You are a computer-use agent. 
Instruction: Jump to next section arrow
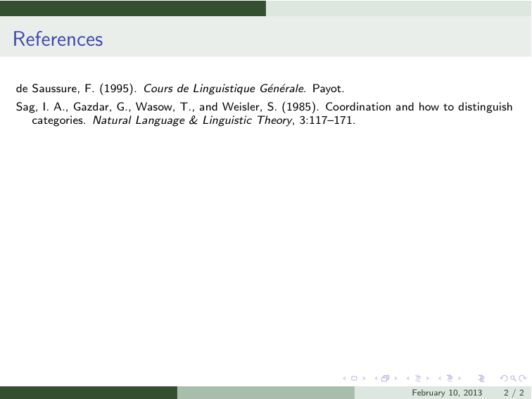pyautogui.click(x=460, y=379)
